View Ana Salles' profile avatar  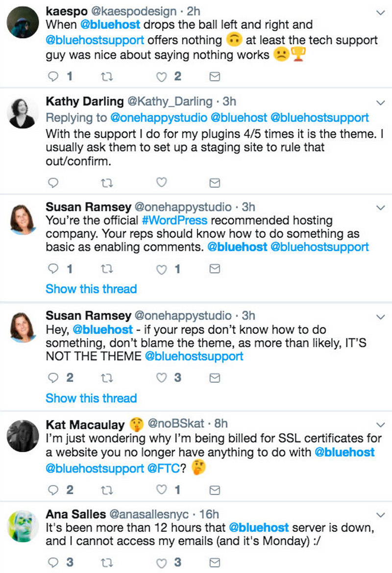[23, 525]
